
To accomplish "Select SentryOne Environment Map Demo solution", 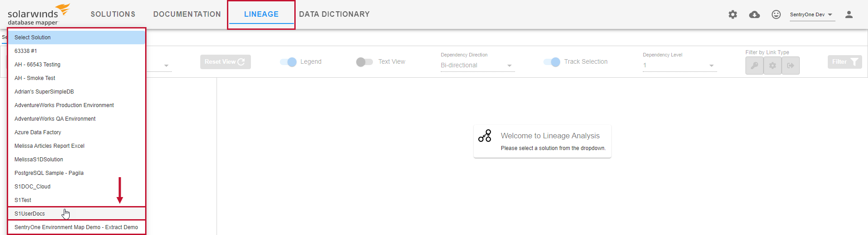I will coord(76,227).
